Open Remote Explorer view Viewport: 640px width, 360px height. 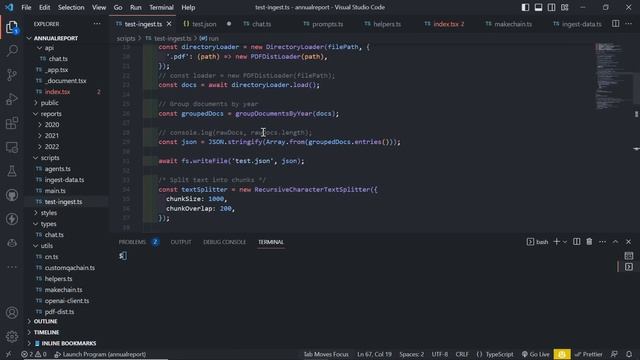point(12,147)
